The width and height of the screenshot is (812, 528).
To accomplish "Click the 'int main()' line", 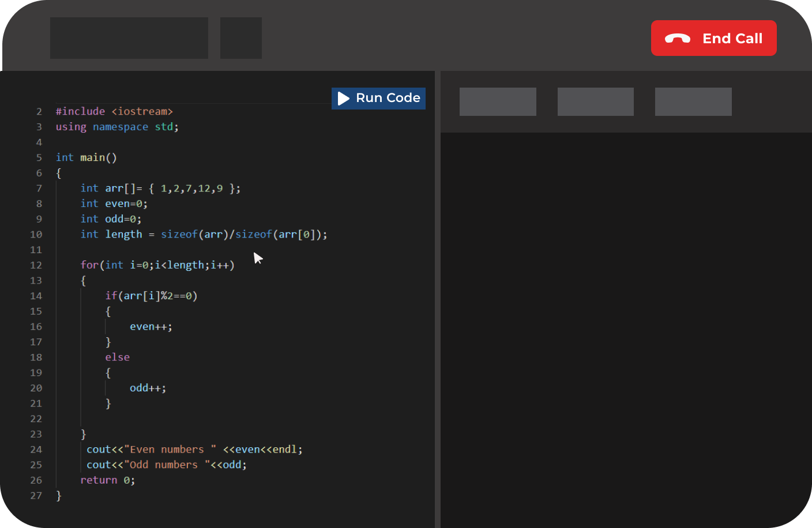I will (87, 157).
